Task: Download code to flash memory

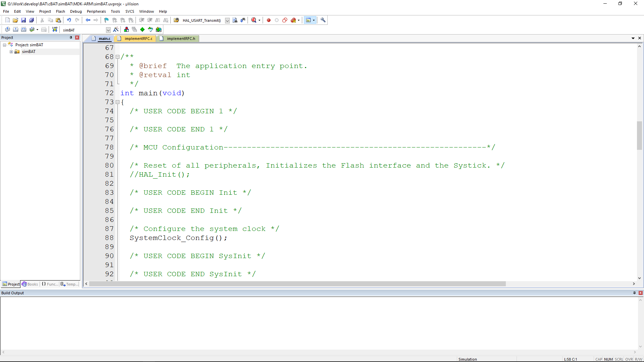Action: 54,29
